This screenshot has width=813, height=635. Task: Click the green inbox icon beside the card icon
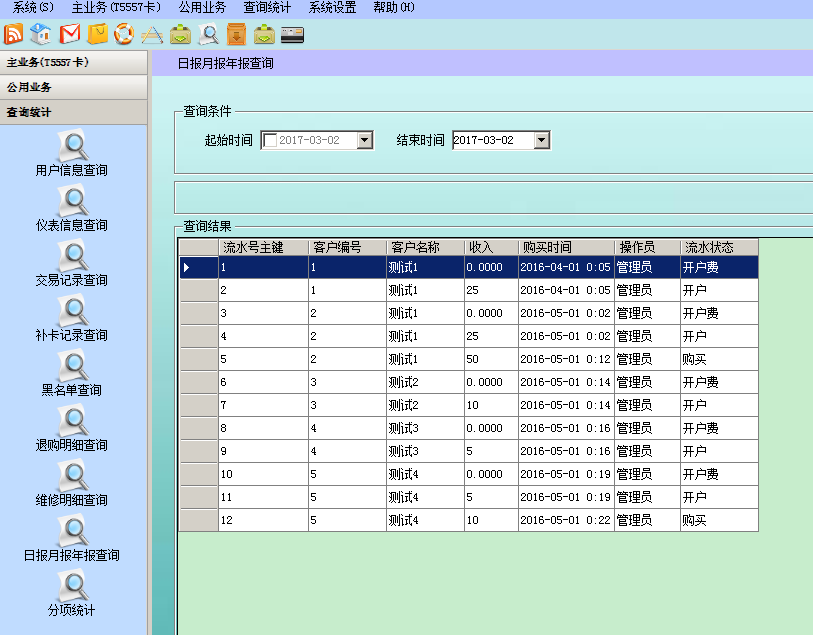click(264, 34)
